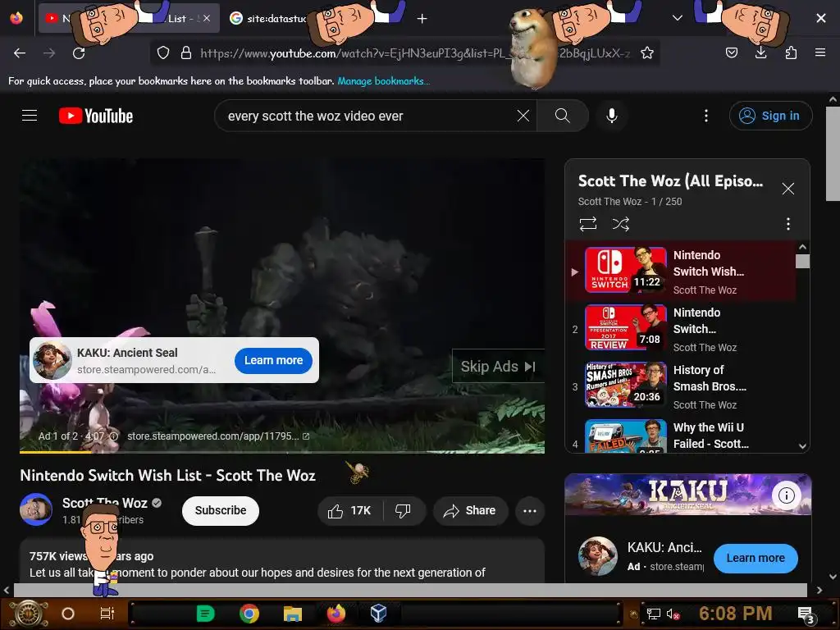Like the video with the 17K thumbs up
This screenshot has height=630, width=840.
click(349, 511)
